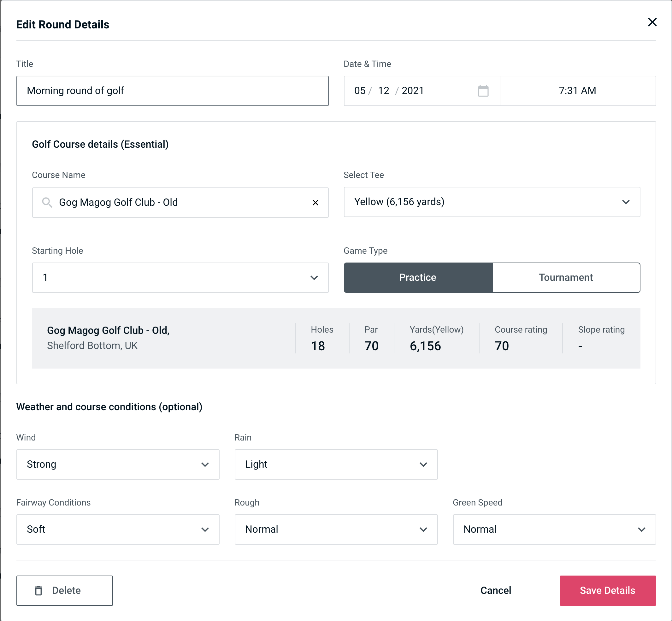Expand the Green Speed dropdown
This screenshot has width=672, height=621.
642,529
